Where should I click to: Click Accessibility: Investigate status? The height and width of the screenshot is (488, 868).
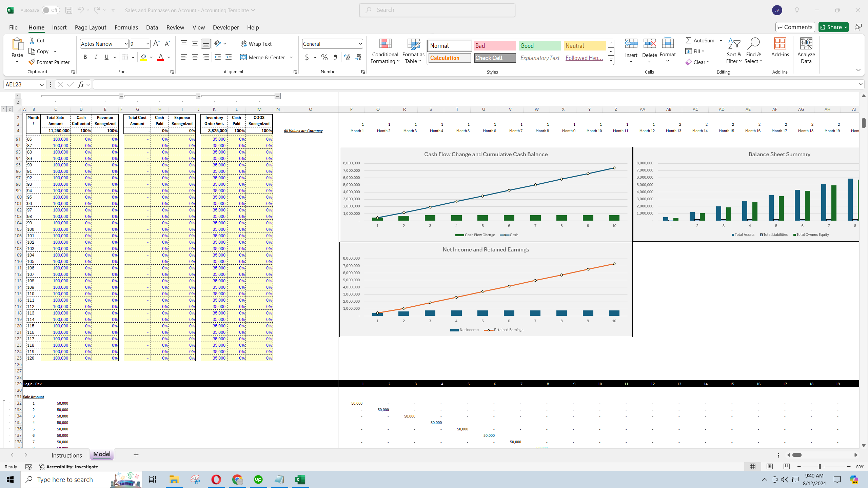tap(68, 467)
